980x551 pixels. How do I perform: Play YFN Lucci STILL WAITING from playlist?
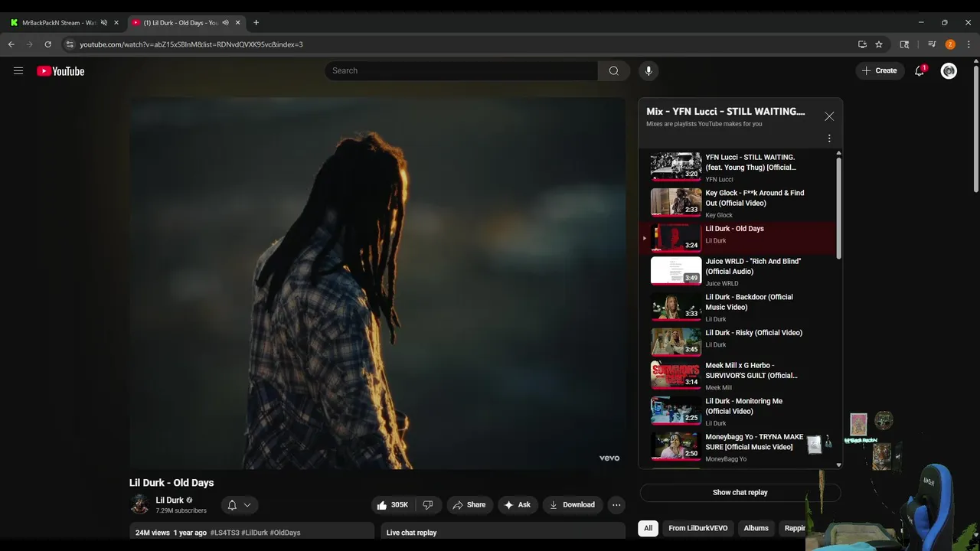pyautogui.click(x=737, y=167)
